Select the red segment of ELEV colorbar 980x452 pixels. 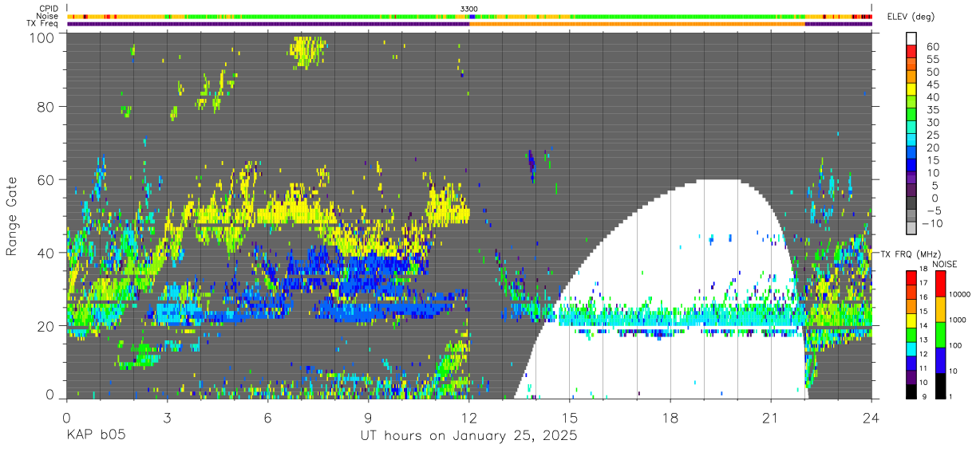(911, 50)
